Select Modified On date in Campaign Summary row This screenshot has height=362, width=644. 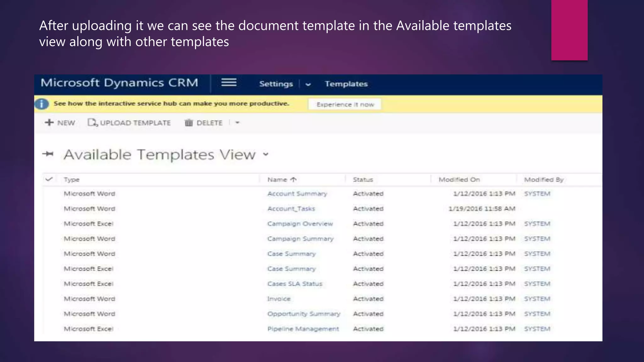pos(484,239)
